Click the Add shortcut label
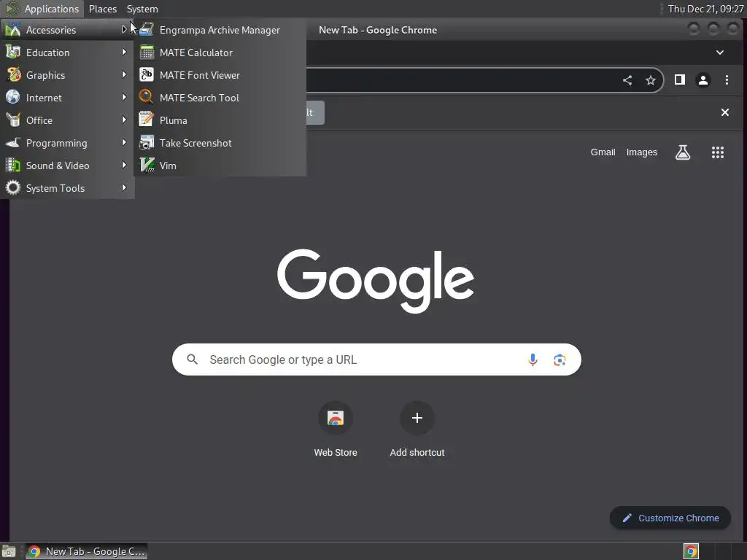Image resolution: width=747 pixels, height=560 pixels. [417, 452]
